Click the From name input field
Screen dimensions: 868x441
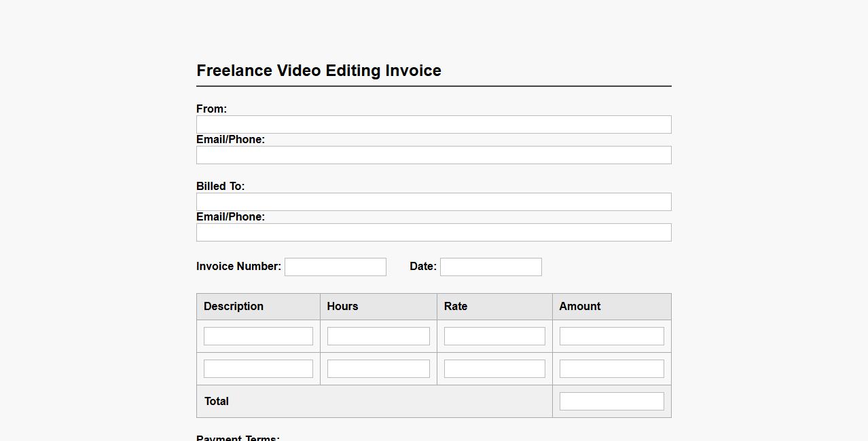tap(433, 124)
